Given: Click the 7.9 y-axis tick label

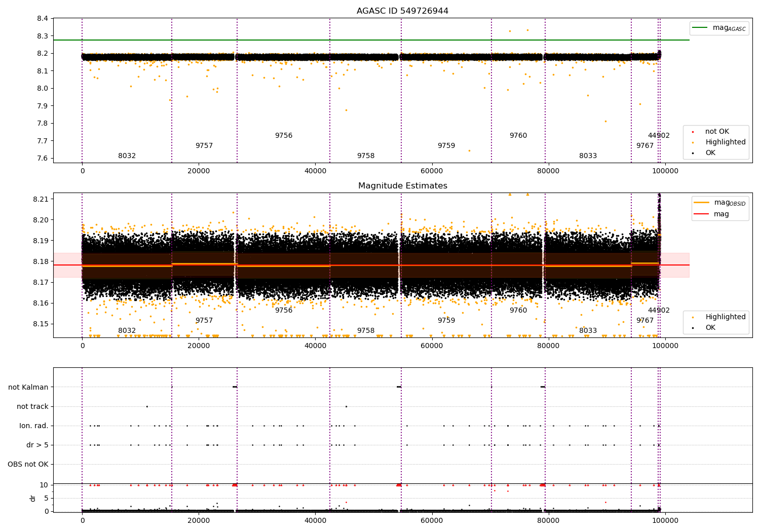Looking at the screenshot, I should [43, 106].
